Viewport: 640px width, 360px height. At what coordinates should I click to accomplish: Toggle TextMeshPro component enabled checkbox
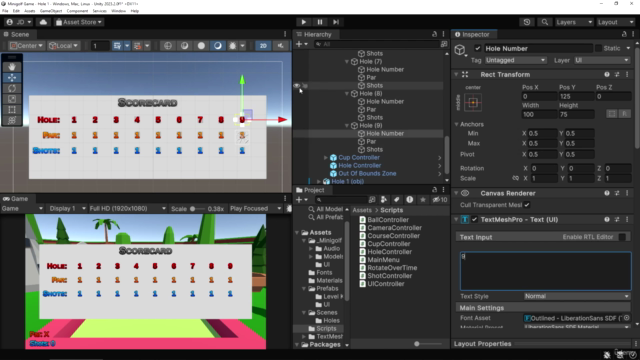click(x=474, y=219)
